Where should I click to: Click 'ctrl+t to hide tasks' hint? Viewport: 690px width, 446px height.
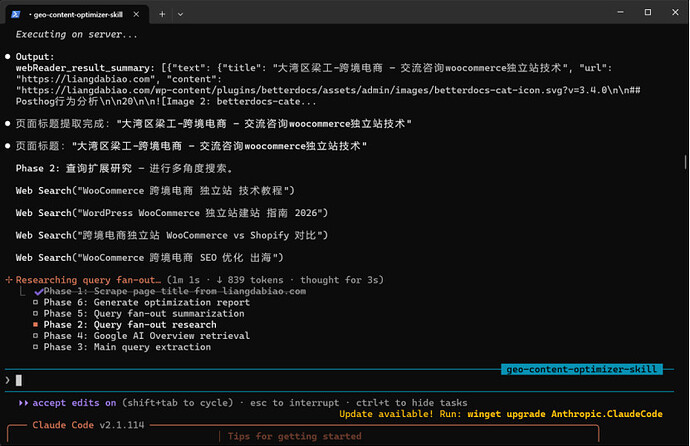coord(412,403)
